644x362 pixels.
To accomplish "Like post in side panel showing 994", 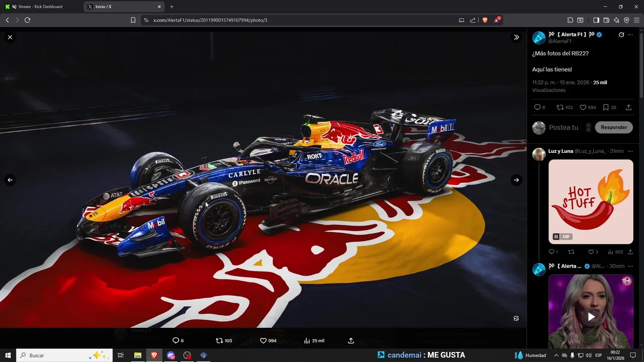I will click(x=583, y=107).
